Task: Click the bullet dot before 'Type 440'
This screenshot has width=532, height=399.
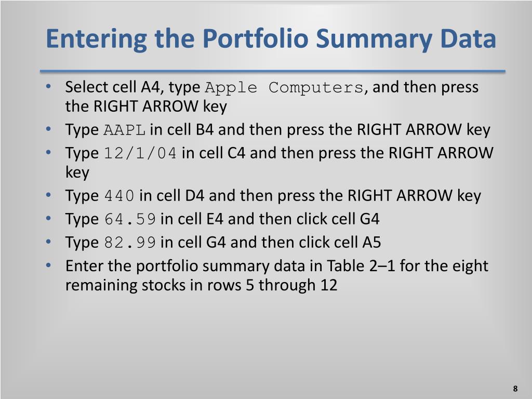Action: (x=48, y=195)
